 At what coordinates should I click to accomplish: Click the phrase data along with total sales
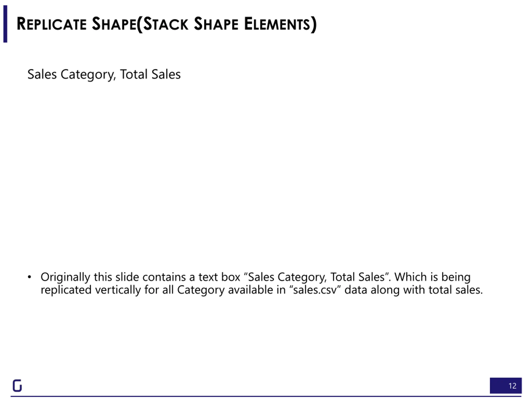[x=413, y=290]
